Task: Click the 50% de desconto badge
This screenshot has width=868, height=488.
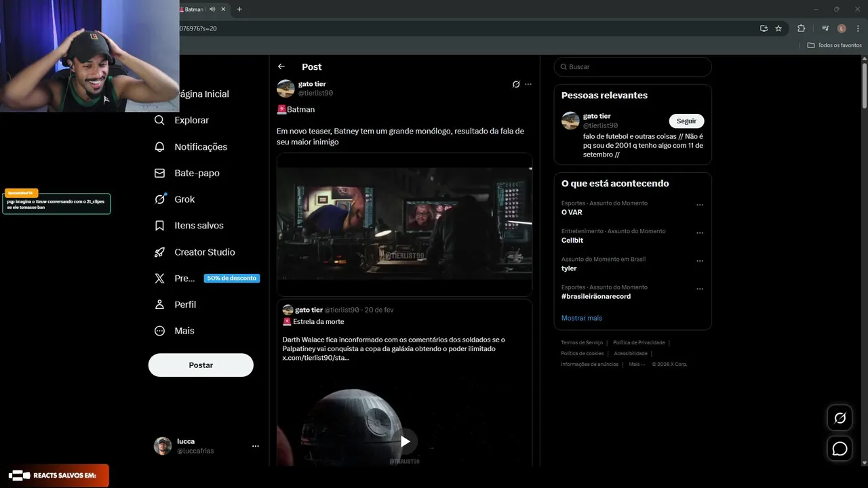Action: coord(232,279)
